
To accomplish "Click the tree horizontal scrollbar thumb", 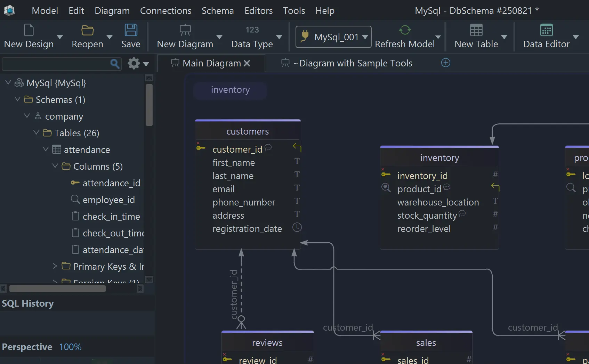I will [57, 289].
